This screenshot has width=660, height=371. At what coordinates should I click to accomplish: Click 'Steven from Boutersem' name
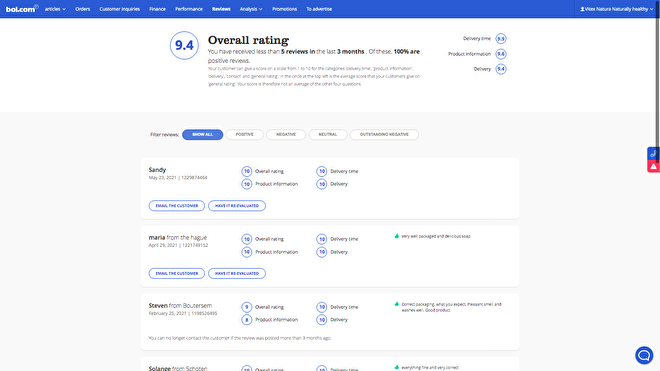[180, 306]
